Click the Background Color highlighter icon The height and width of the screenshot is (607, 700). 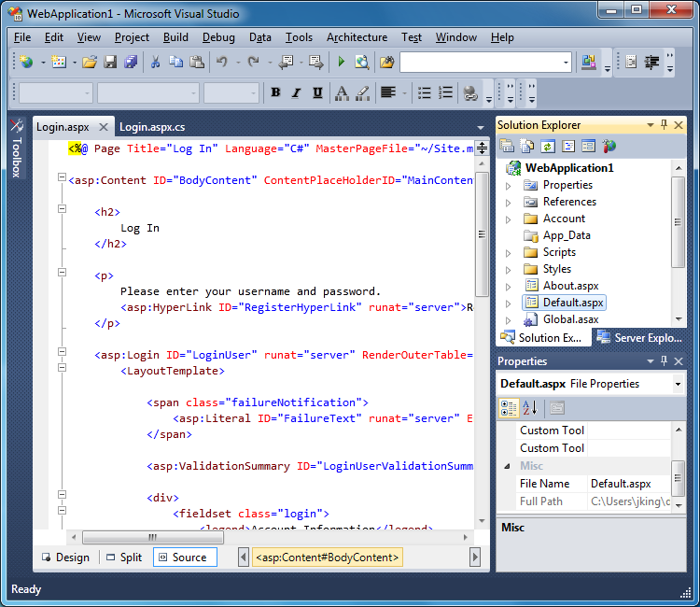pos(362,92)
